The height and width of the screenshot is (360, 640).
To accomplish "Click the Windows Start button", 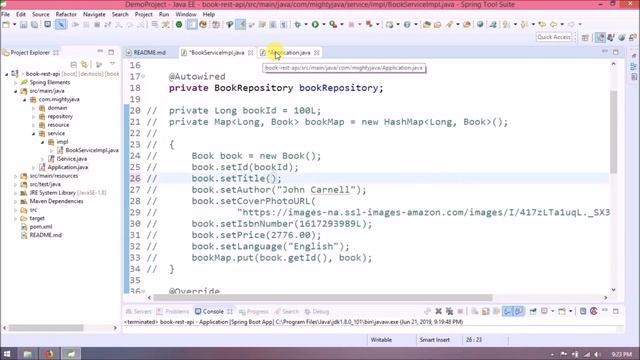I will 7,354.
